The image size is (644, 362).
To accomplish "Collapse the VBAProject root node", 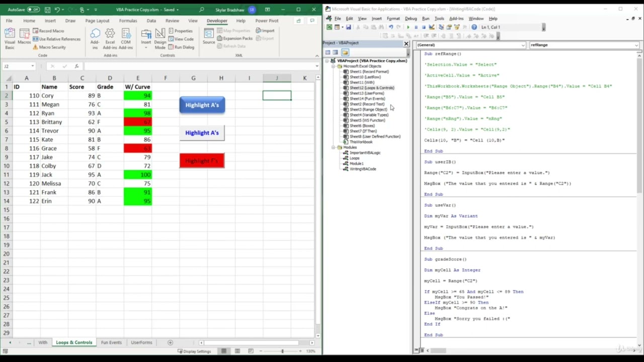I will point(327,61).
